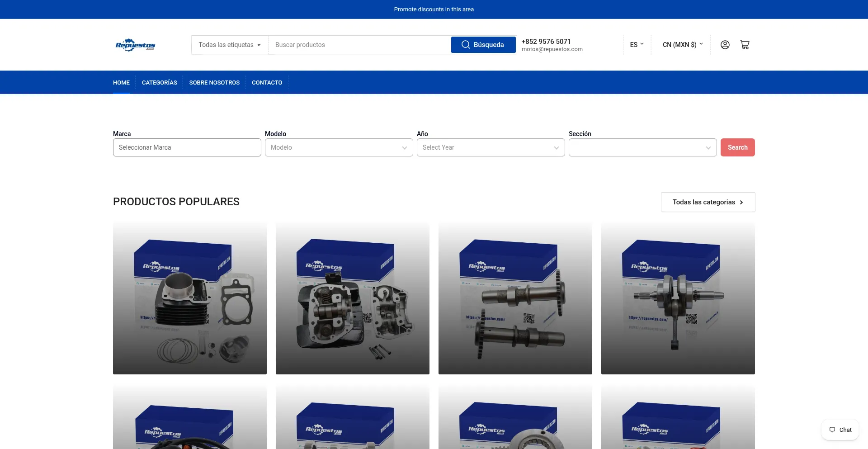The width and height of the screenshot is (868, 449).
Task: Expand the CN (MXN $) currency selector
Action: pyautogui.click(x=683, y=45)
